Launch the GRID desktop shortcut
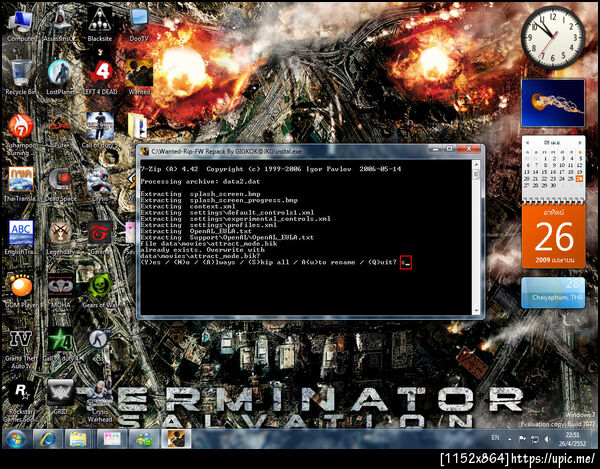Screen dimensions: 600x469 60,398
